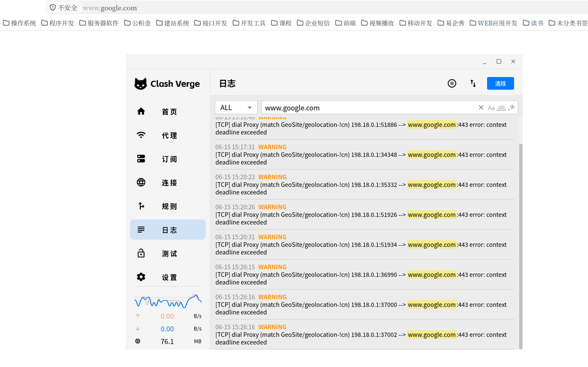
Task: Click the globe icon beside 连接
Action: (141, 183)
